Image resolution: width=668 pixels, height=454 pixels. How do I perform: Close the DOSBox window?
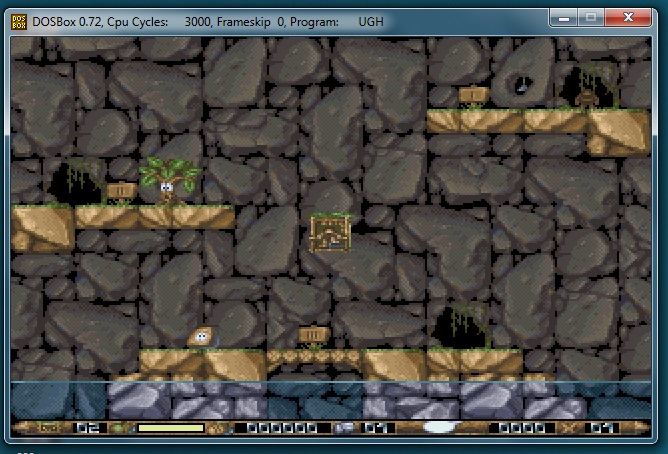[x=628, y=18]
